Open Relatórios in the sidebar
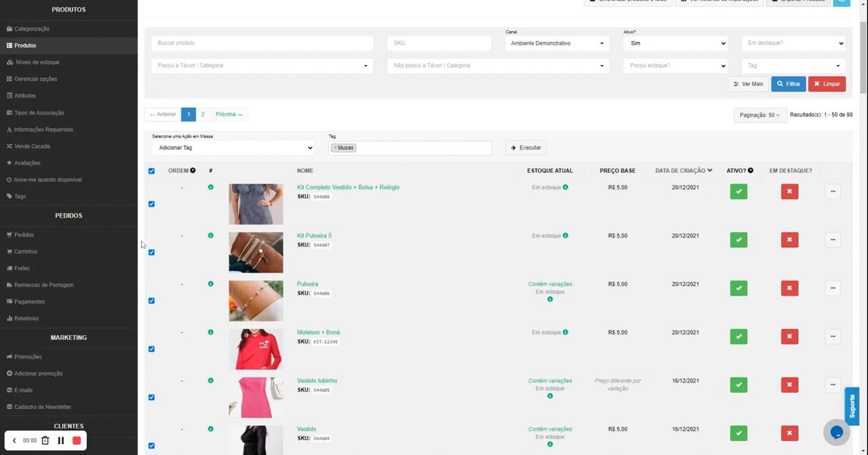Viewport: 868px width, 455px height. click(x=26, y=319)
